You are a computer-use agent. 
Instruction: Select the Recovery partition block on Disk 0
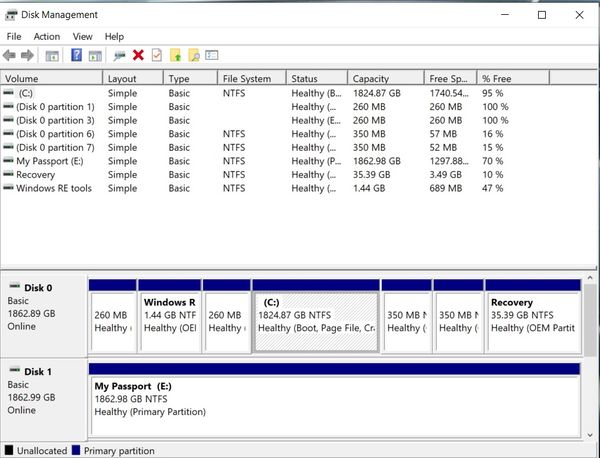[532, 320]
